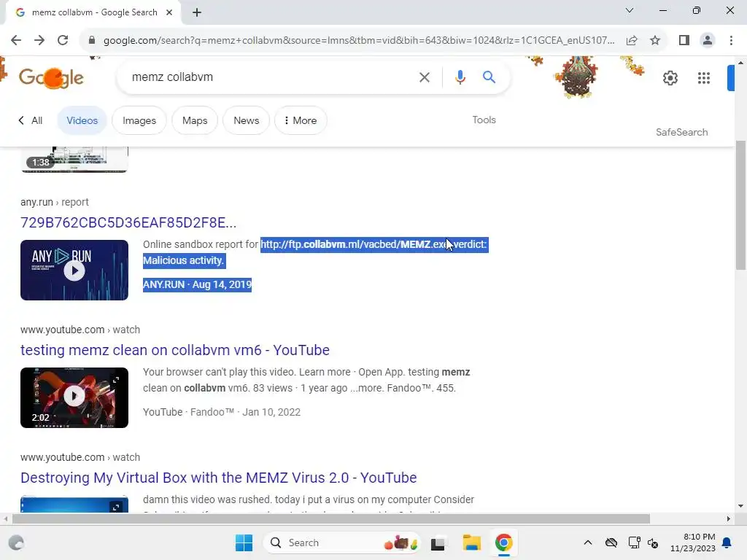Play the 2:02 video thumbnail
The width and height of the screenshot is (747, 560).
point(74,397)
